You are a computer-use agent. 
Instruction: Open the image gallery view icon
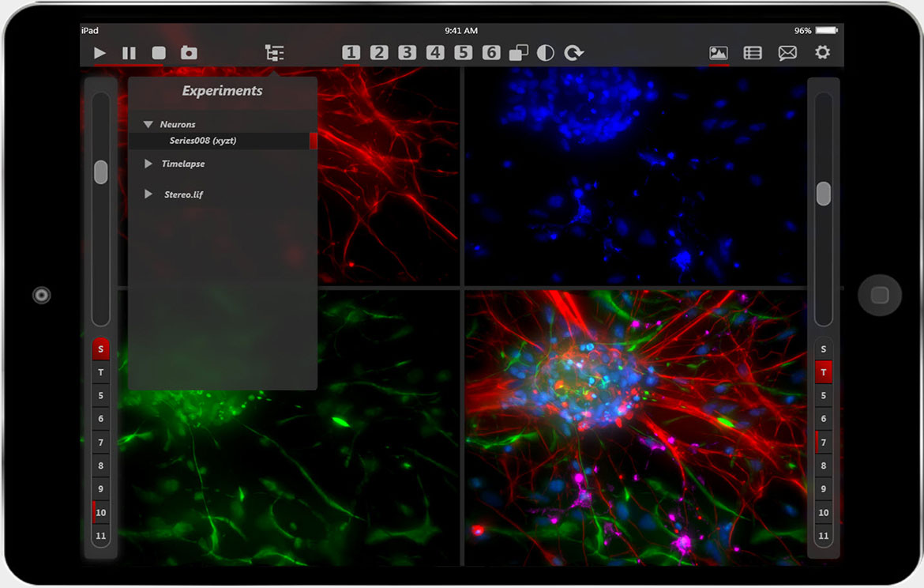pos(719,53)
